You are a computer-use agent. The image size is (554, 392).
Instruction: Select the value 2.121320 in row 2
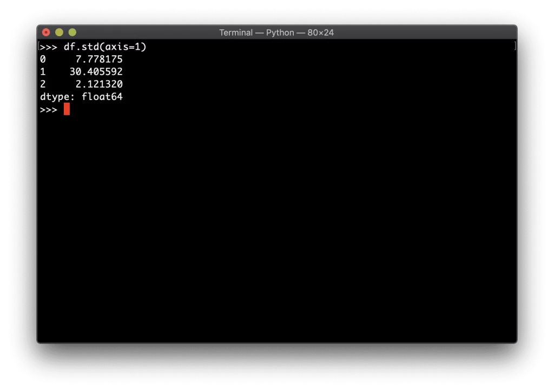[x=99, y=84]
